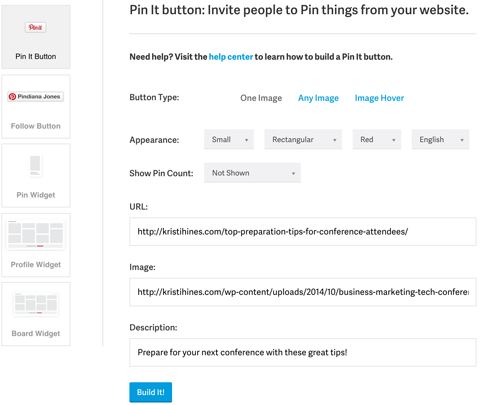Viewport: 480px width, 405px height.
Task: Click the Appearance: label
Action: coord(154,140)
